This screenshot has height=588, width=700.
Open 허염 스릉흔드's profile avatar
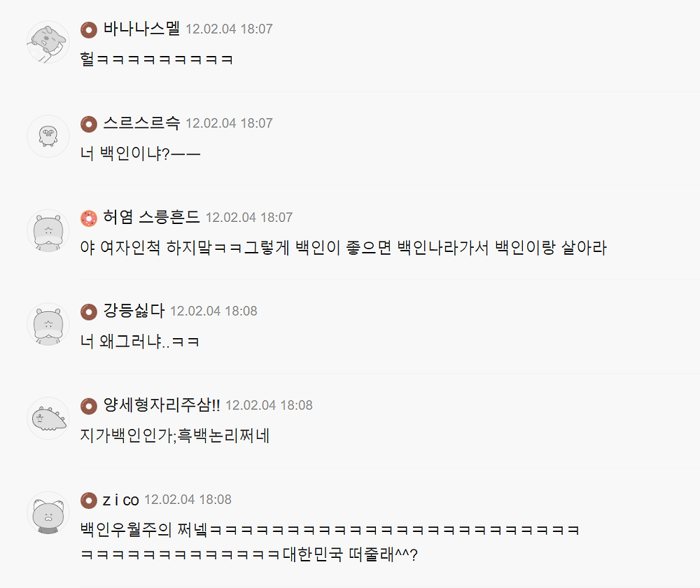coord(48,230)
